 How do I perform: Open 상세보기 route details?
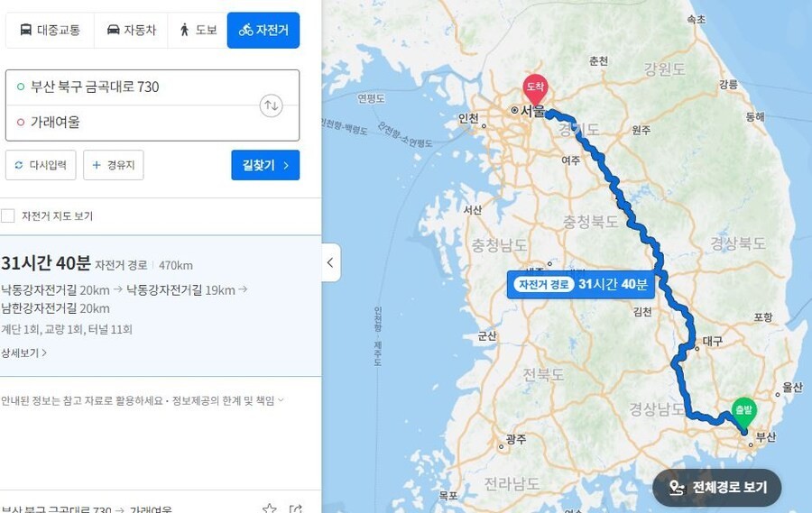(x=23, y=353)
